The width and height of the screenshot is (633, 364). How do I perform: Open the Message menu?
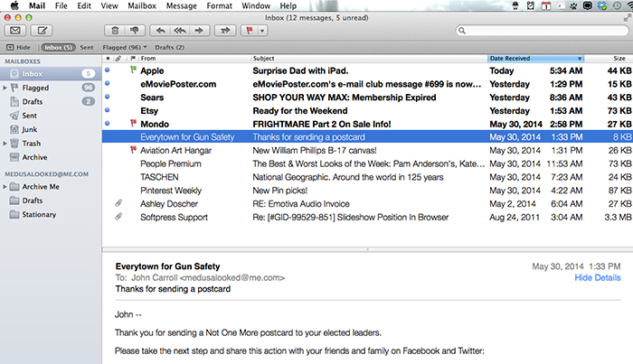coord(181,5)
